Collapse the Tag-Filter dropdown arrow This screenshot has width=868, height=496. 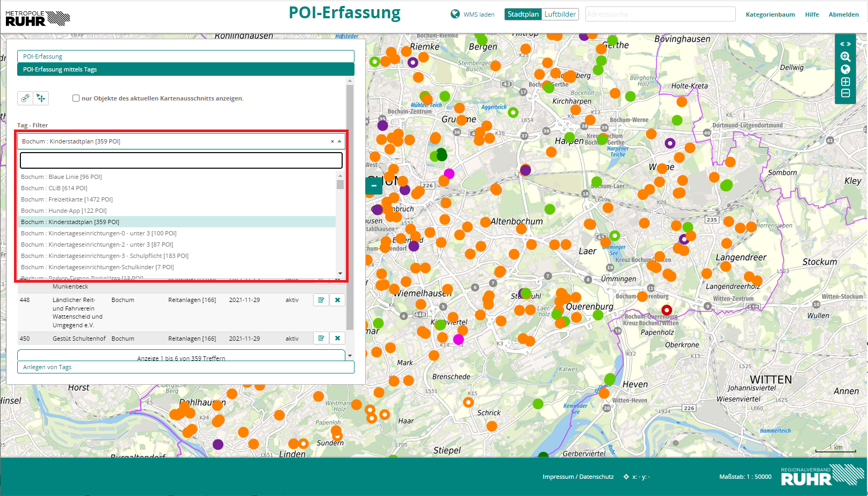pyautogui.click(x=339, y=141)
